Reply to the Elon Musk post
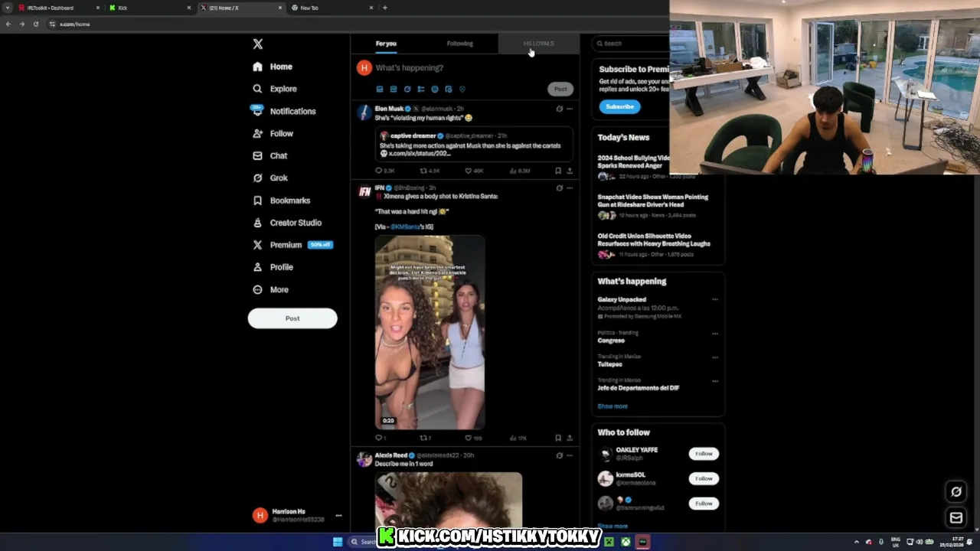The width and height of the screenshot is (980, 551). (384, 171)
